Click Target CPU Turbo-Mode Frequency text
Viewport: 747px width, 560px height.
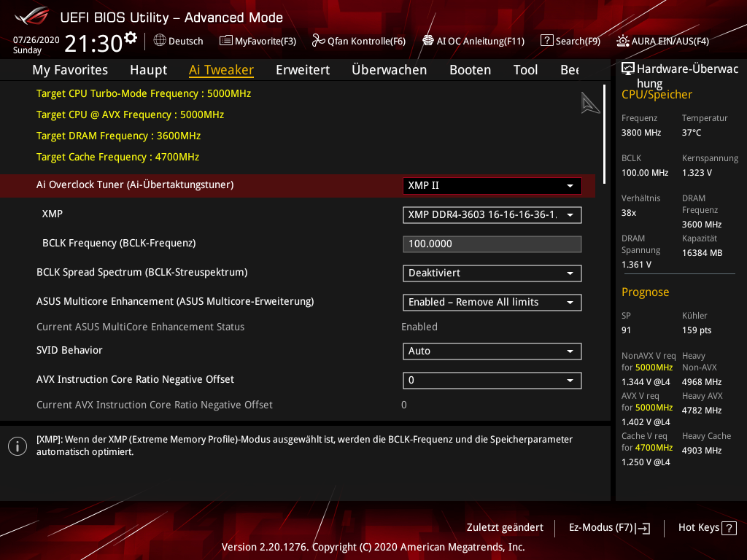[x=144, y=93]
